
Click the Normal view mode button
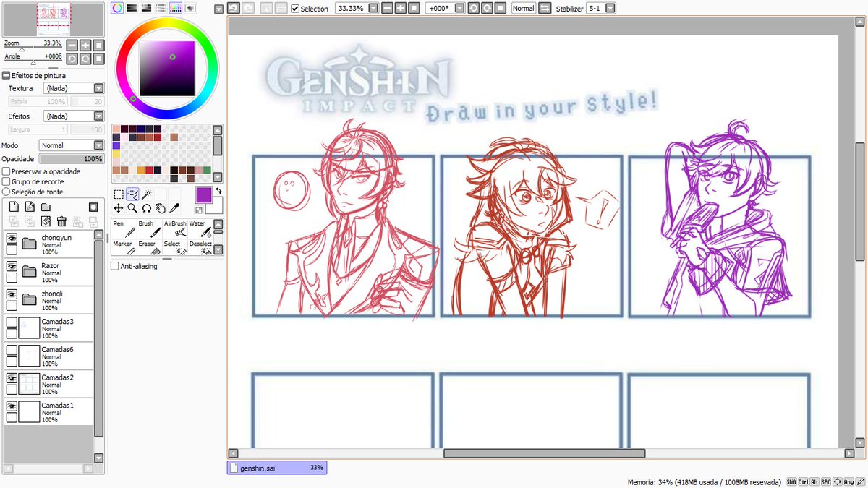pos(523,8)
